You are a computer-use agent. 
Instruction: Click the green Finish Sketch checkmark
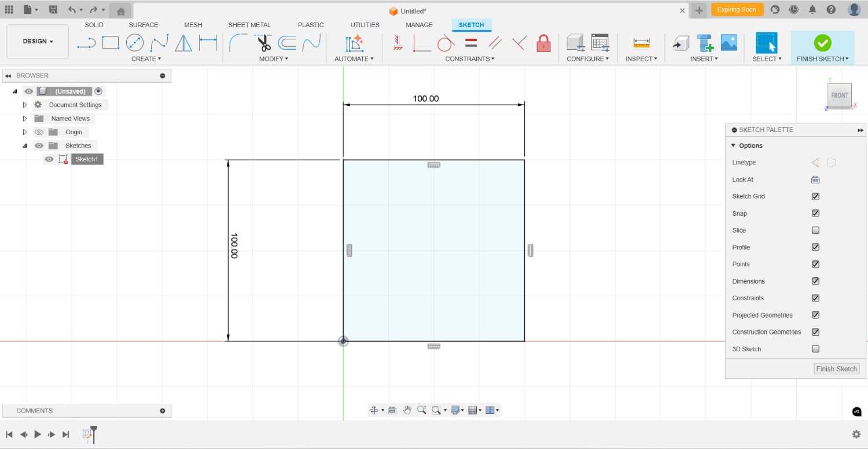point(822,43)
